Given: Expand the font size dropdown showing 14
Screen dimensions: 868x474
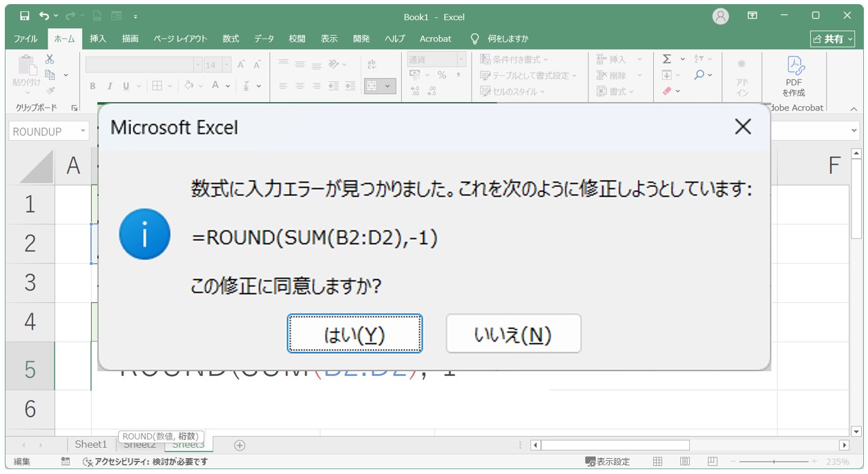Looking at the screenshot, I should tap(227, 65).
